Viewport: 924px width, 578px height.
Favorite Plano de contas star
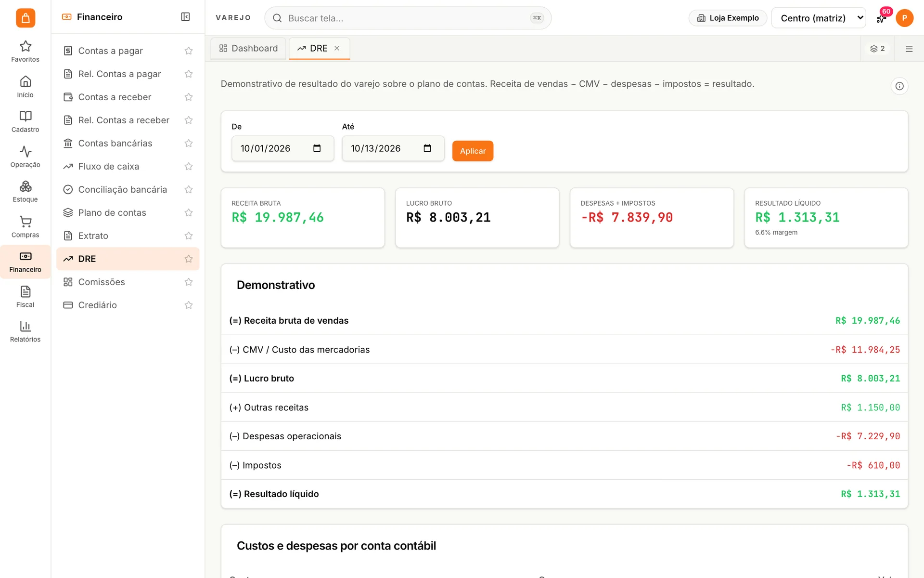click(x=189, y=212)
